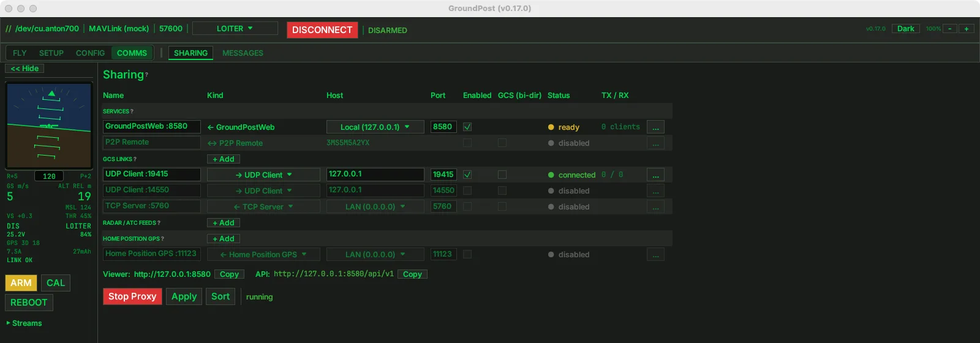This screenshot has height=343, width=980.
Task: Click the Stop Proxy button
Action: [x=132, y=296]
